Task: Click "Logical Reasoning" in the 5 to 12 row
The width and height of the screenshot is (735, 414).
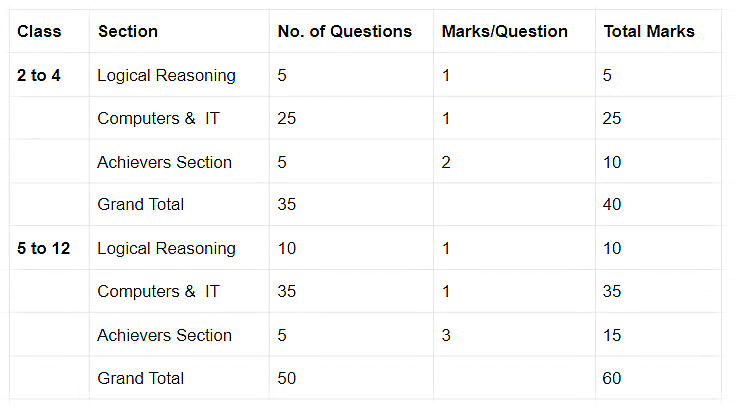Action: point(166,249)
